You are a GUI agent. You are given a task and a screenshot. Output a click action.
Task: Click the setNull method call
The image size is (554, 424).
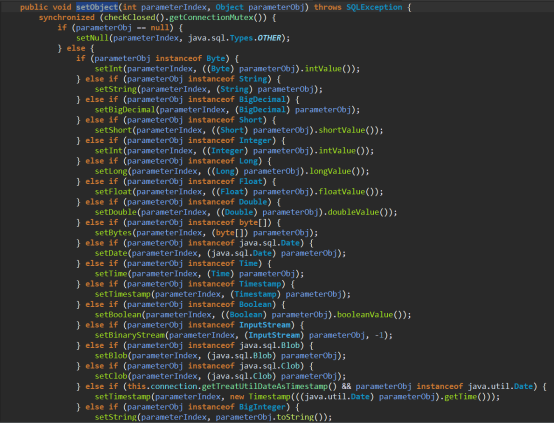click(93, 38)
